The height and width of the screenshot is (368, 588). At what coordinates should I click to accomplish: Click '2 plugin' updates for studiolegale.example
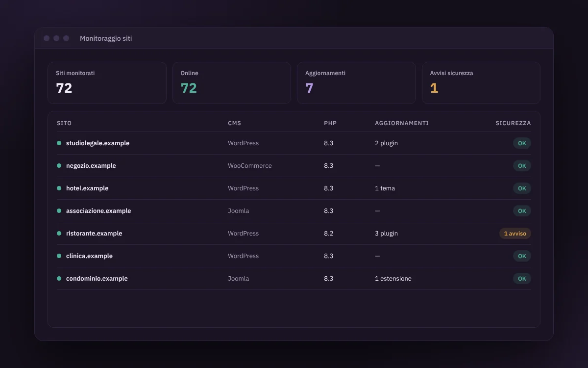tap(387, 143)
